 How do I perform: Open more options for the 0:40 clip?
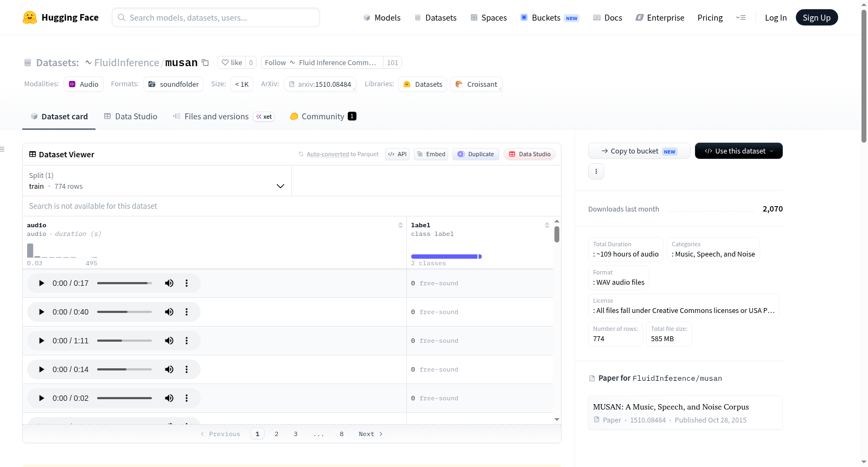pos(187,312)
